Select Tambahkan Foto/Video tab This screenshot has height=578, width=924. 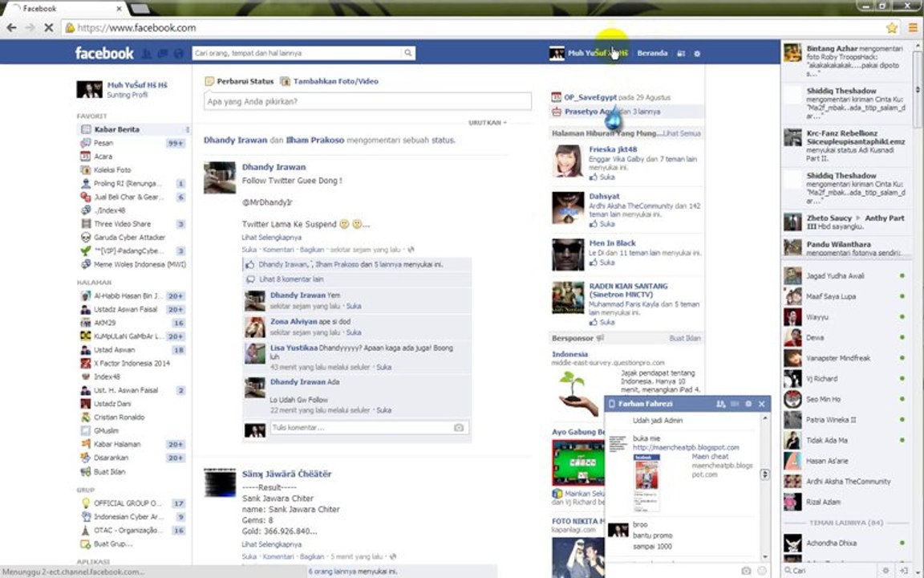(329, 81)
